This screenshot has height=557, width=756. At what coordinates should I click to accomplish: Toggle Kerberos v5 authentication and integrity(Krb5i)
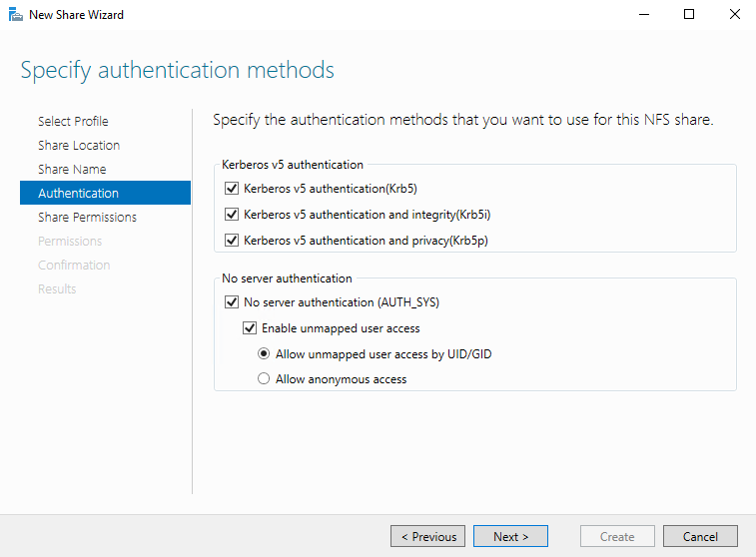[232, 214]
